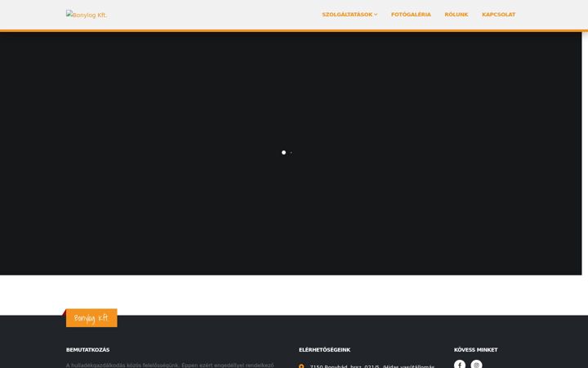Select the Bemutatkozás footer heading
The width and height of the screenshot is (588, 368).
coord(87,350)
